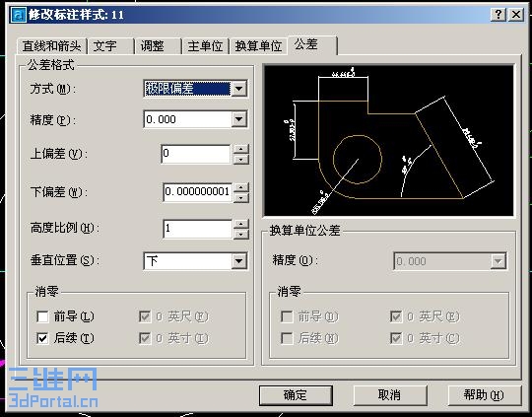Open the 调整 tab
532x417 pixels.
point(158,46)
